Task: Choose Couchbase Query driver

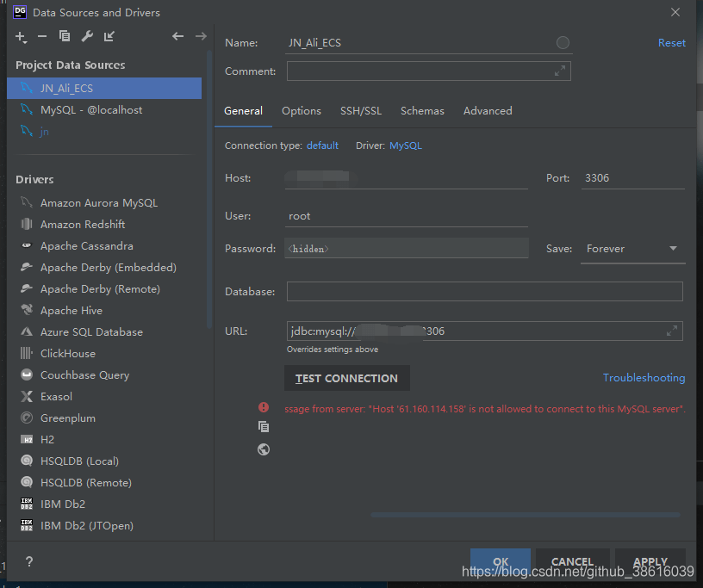Action: [104, 375]
